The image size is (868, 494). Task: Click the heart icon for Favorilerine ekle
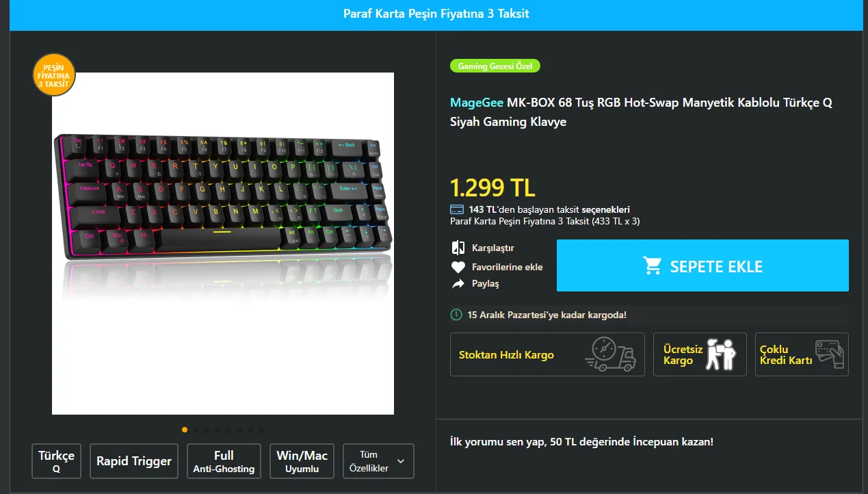(458, 267)
